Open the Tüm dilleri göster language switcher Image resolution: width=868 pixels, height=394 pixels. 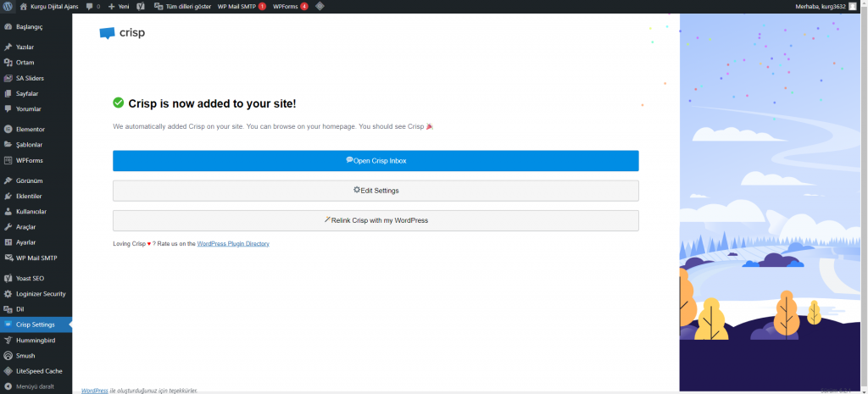182,7
